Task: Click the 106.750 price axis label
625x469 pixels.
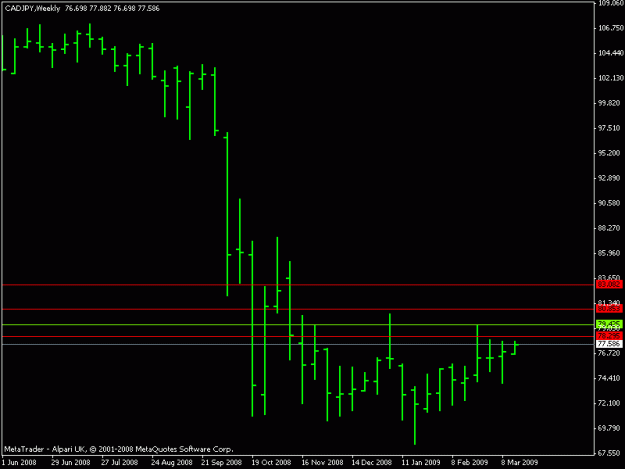Action: pos(609,28)
